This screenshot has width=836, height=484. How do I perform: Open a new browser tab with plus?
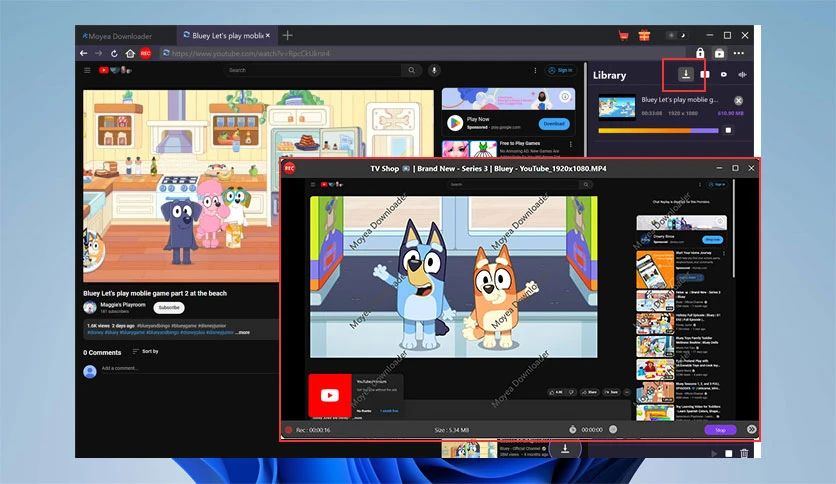tap(287, 35)
